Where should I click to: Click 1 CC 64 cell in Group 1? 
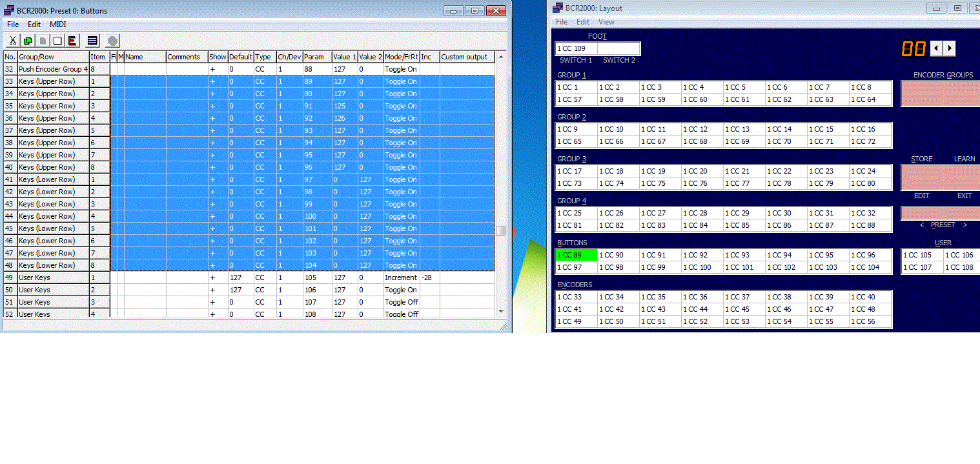coord(870,99)
